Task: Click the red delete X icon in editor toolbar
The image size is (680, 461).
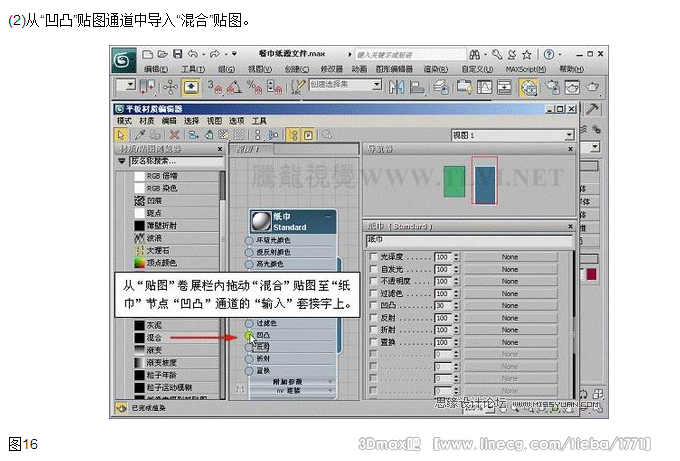Action: click(x=174, y=133)
